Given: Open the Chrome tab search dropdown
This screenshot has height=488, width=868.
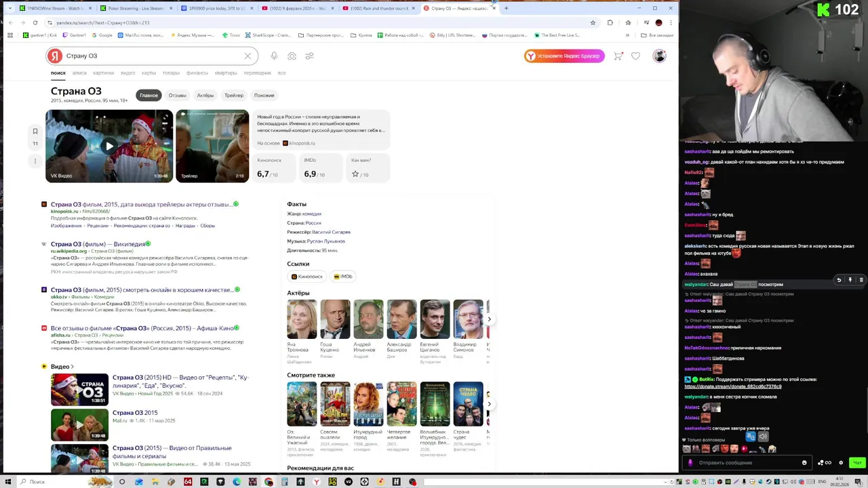Looking at the screenshot, I should (9, 8).
